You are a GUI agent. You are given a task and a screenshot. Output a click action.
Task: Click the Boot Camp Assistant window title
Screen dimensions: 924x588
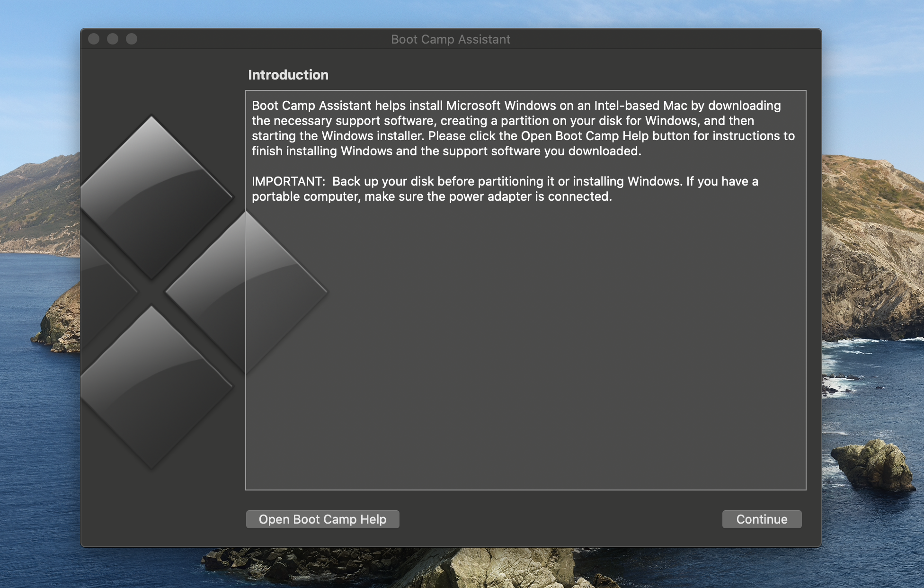click(x=450, y=39)
